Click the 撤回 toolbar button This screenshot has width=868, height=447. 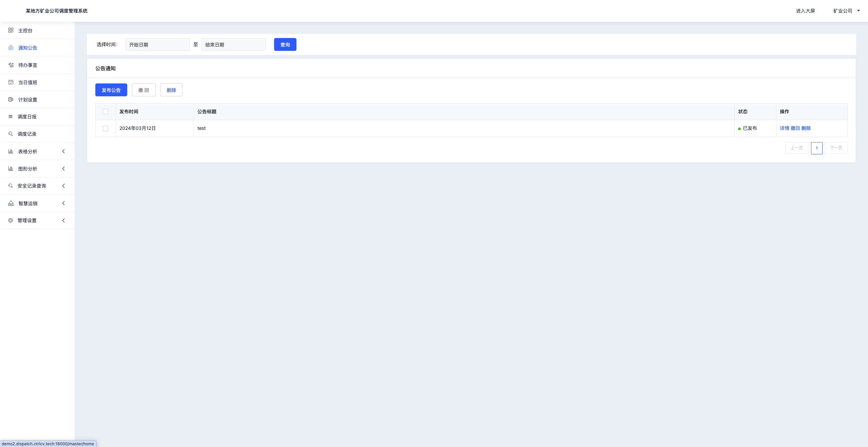click(x=144, y=90)
